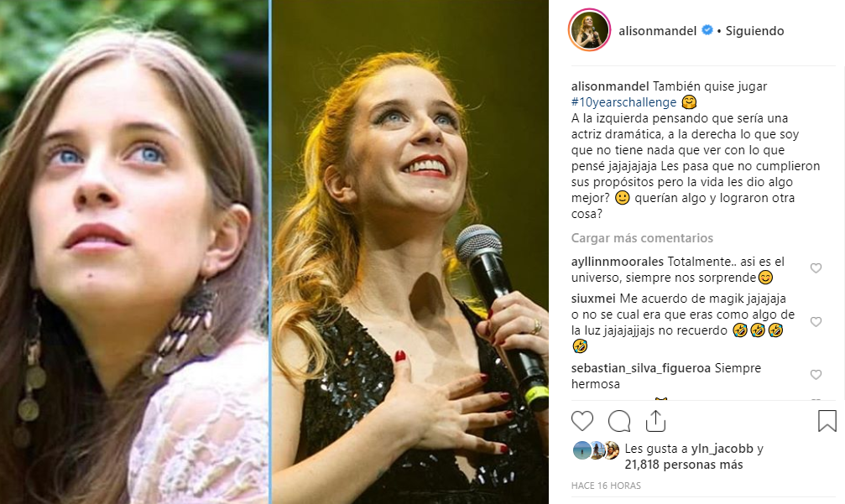Open alisonmandel's profile picture avatar

tap(591, 31)
